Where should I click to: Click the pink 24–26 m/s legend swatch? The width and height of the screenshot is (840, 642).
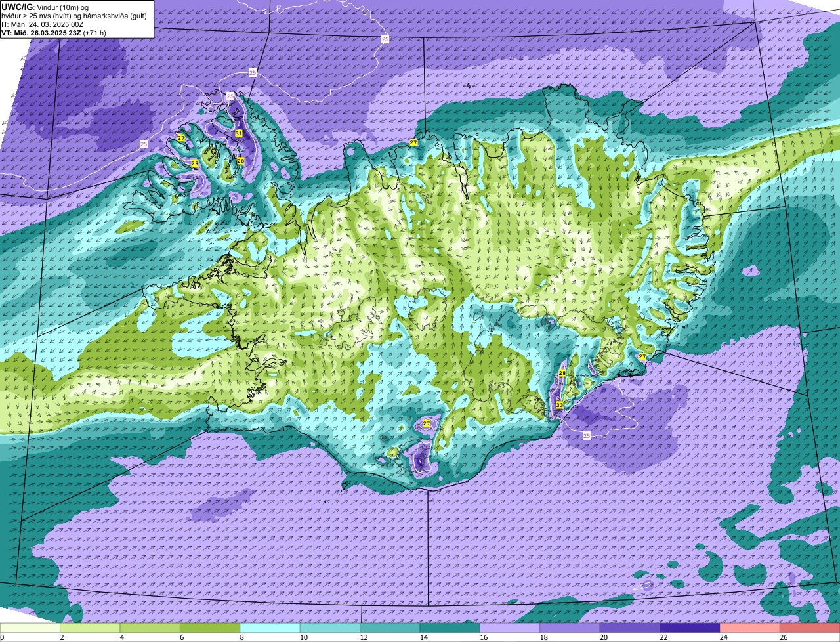[750, 628]
